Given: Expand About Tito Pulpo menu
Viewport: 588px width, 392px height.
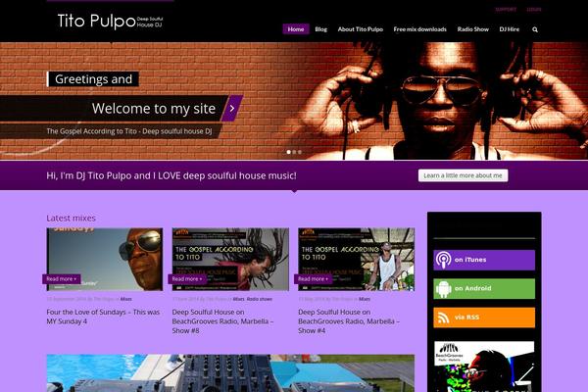Looking at the screenshot, I should (x=361, y=29).
